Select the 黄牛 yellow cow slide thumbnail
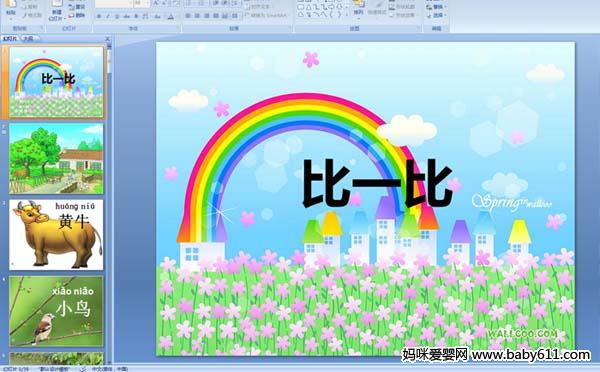 (x=56, y=234)
